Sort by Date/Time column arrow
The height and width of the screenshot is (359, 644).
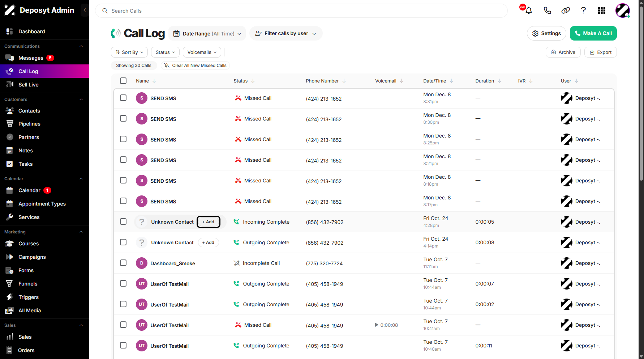[x=451, y=81]
